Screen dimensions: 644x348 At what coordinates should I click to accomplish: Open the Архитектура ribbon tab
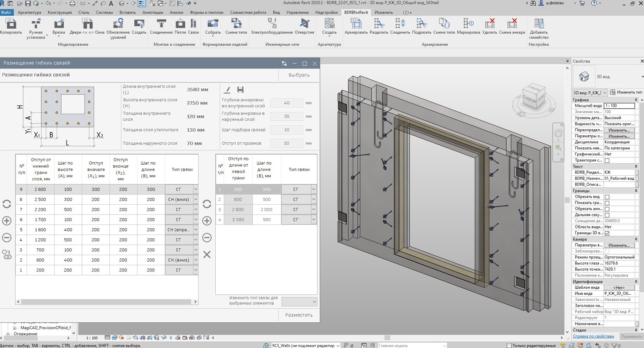point(29,12)
